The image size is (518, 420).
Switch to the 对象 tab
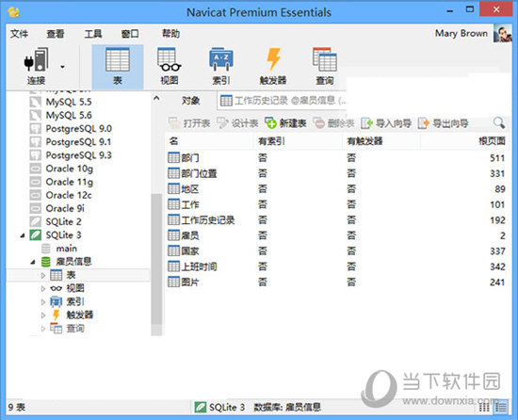[190, 101]
